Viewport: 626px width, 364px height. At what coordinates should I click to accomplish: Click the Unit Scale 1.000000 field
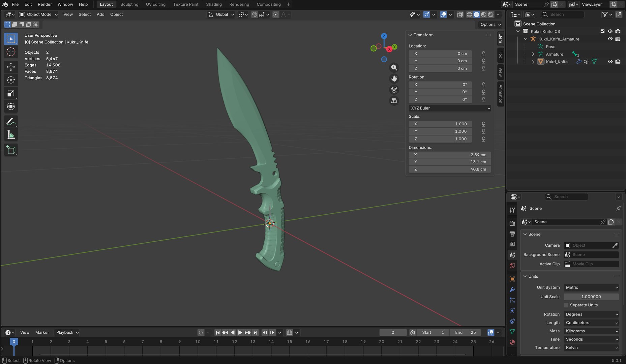click(591, 297)
